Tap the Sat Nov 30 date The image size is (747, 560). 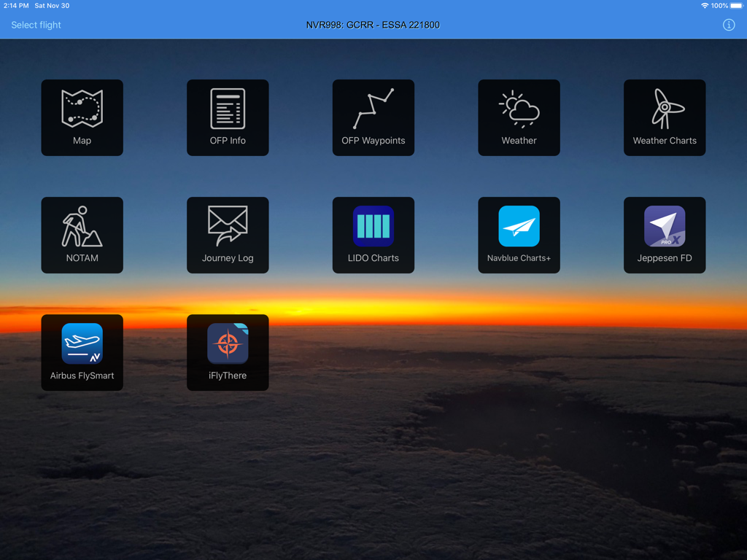click(52, 6)
